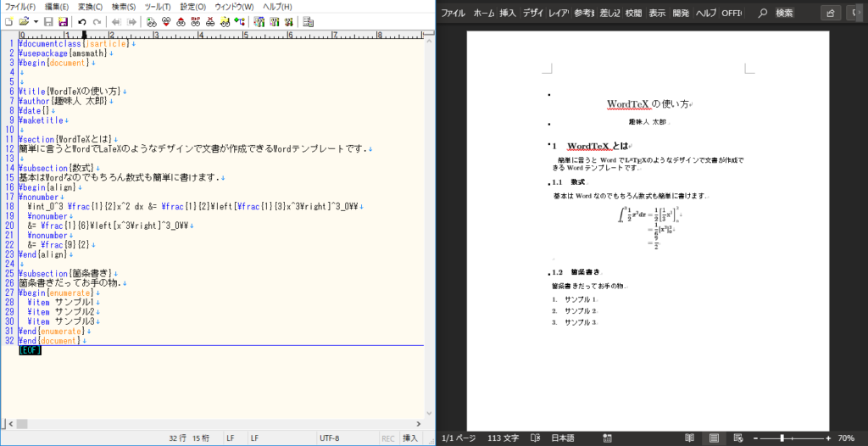
Task: Click the Redo arrow icon
Action: (x=97, y=21)
